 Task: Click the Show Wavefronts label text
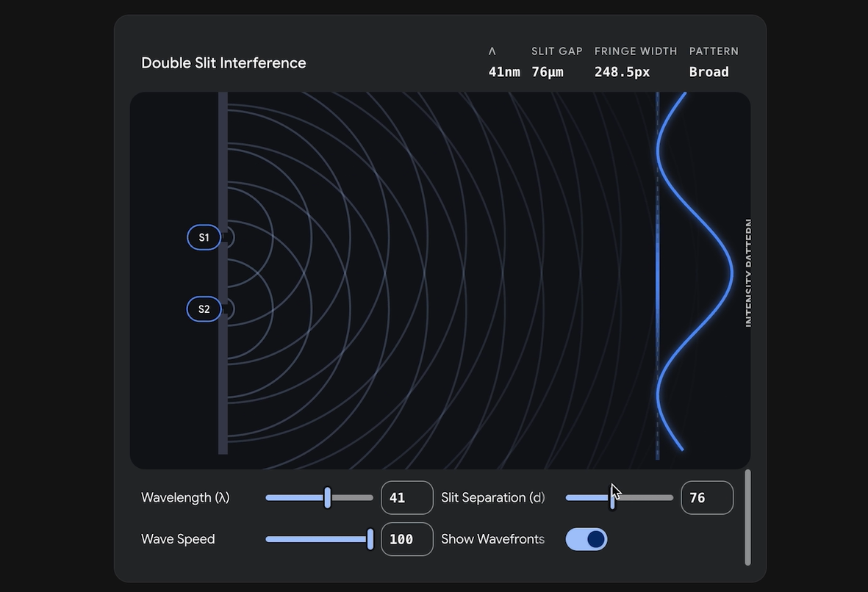click(x=492, y=539)
